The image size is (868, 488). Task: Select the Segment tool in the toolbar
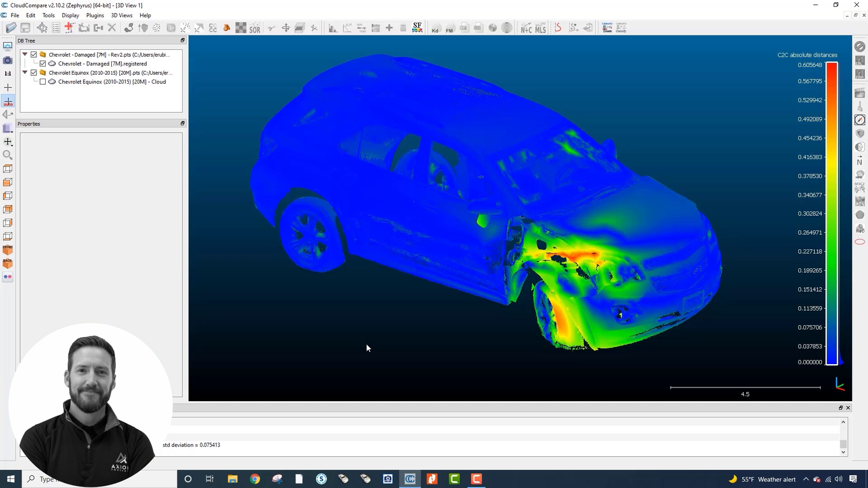(x=272, y=27)
